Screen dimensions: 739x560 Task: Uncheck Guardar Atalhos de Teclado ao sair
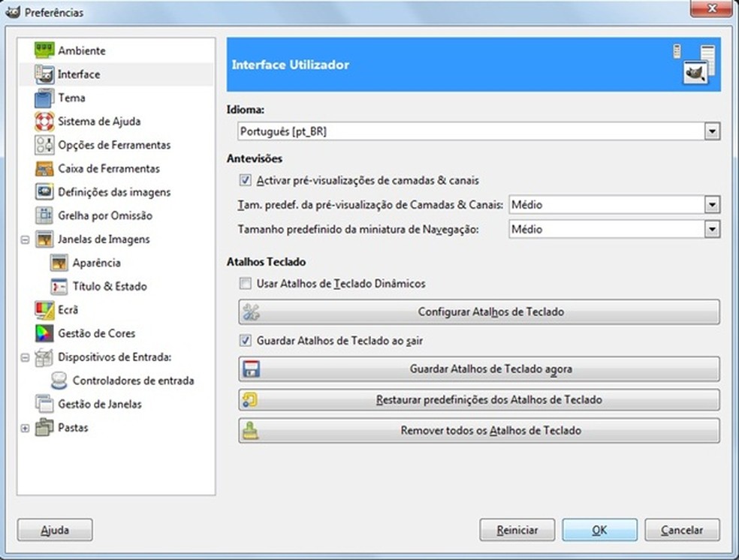tap(245, 340)
